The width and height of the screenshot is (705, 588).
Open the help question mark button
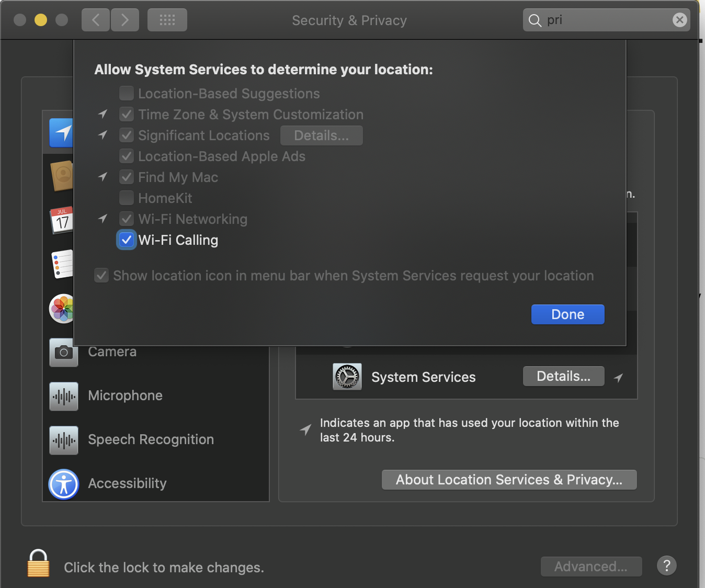pyautogui.click(x=667, y=566)
